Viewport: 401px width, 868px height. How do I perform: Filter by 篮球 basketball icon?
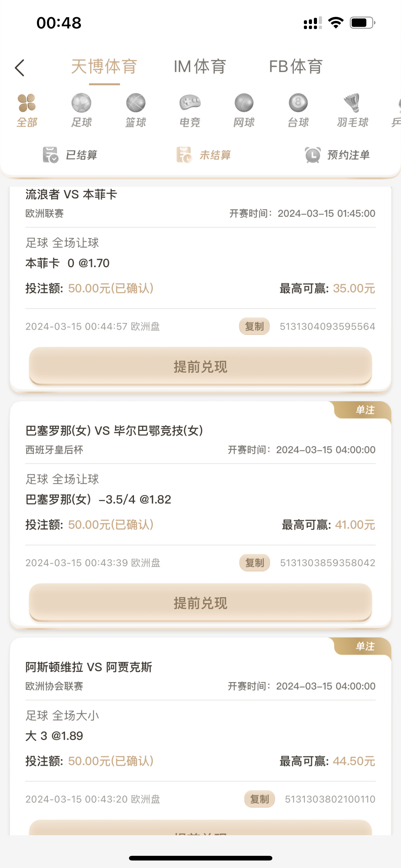(136, 103)
